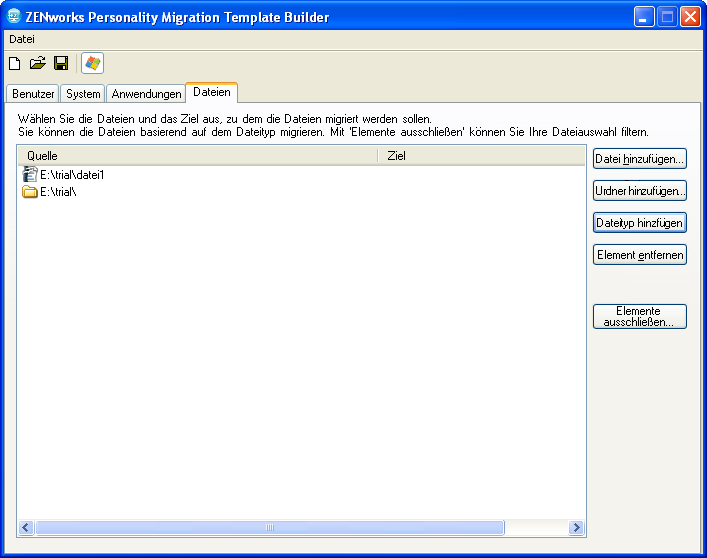Select the E:\trial\datei1 row
This screenshot has height=558, width=707.
[x=301, y=175]
